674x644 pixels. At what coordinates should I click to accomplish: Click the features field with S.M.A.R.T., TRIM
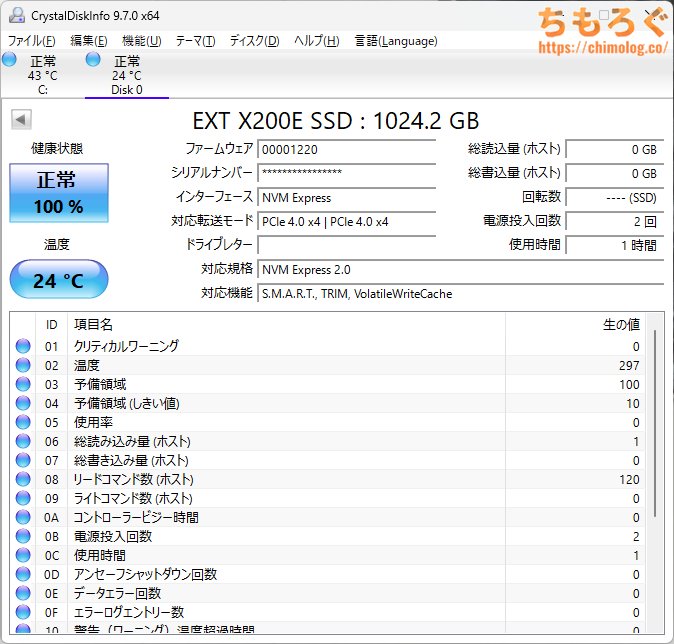[461, 294]
